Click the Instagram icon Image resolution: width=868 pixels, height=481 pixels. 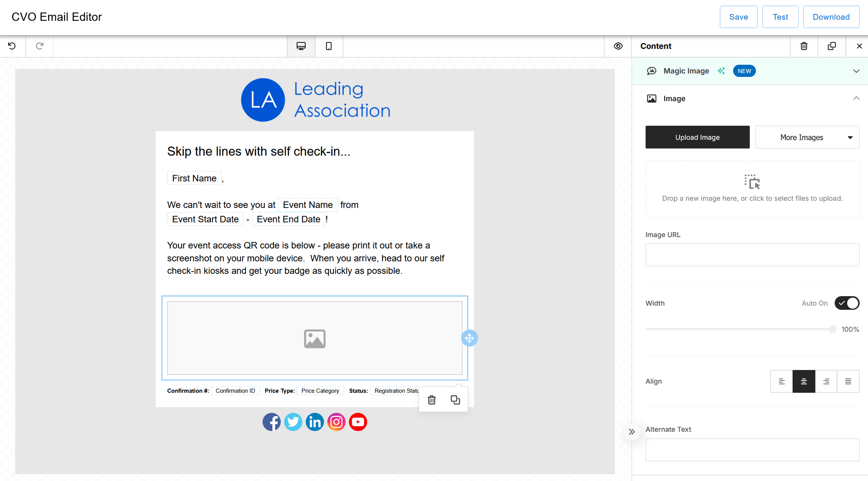(x=336, y=422)
